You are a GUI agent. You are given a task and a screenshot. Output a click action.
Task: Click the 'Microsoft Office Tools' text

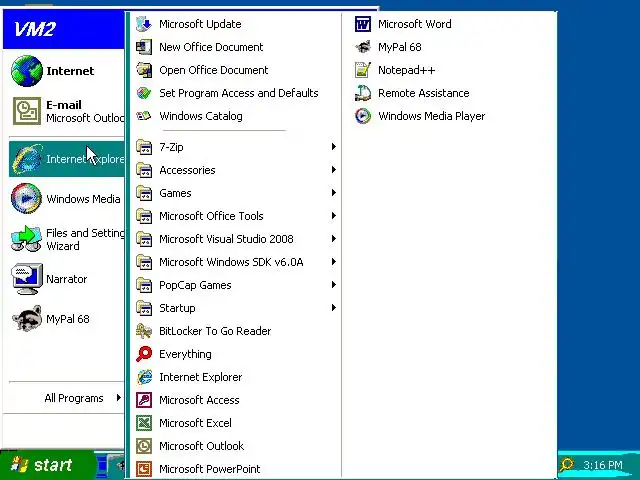[211, 216]
